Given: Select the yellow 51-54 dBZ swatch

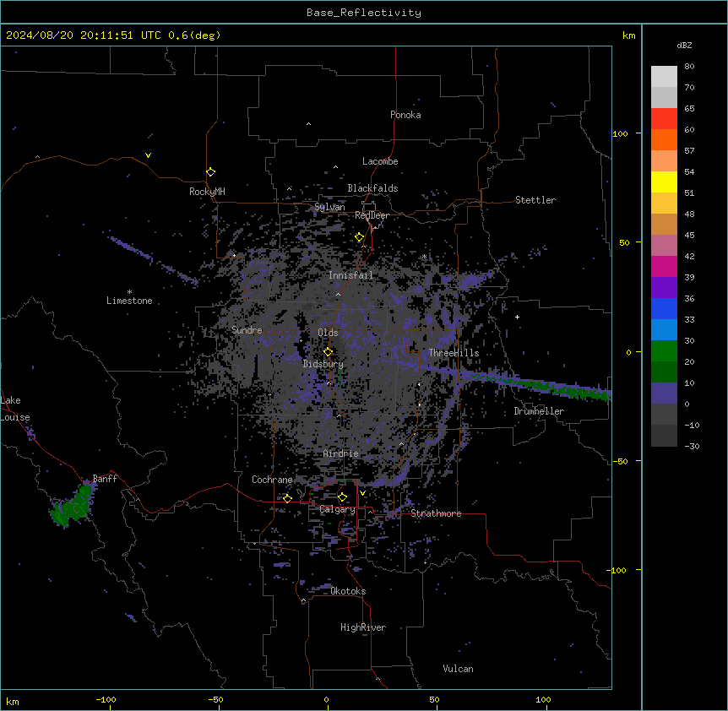Looking at the screenshot, I should point(664,182).
